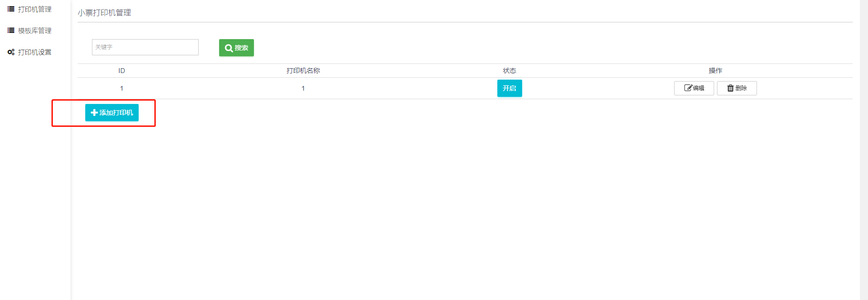The height and width of the screenshot is (300, 868).
Task: Toggle the 开启 status button
Action: click(x=510, y=88)
